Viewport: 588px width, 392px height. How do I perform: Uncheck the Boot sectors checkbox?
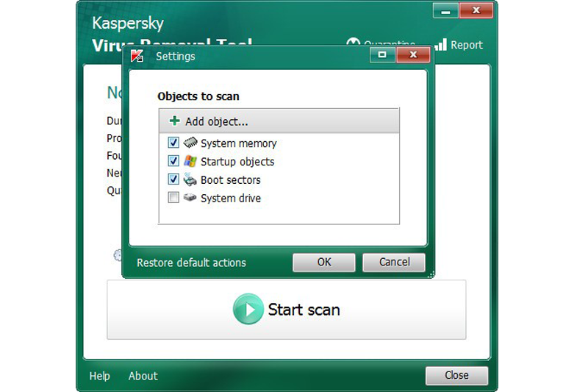click(x=173, y=179)
